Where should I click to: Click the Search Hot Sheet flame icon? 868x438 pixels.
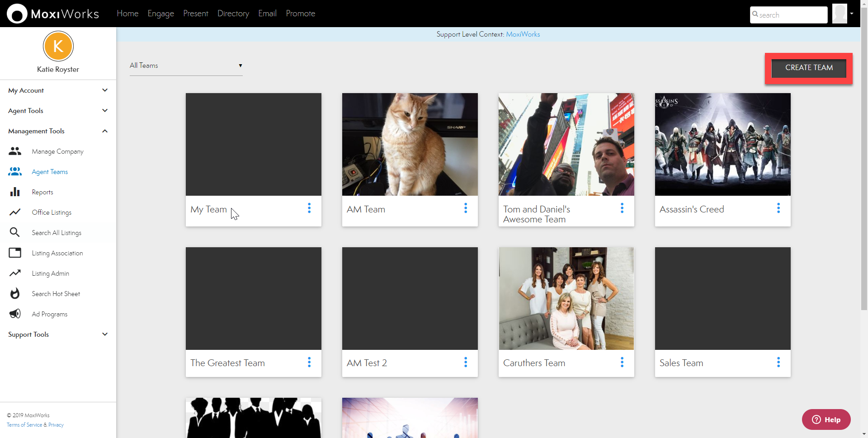pyautogui.click(x=15, y=294)
